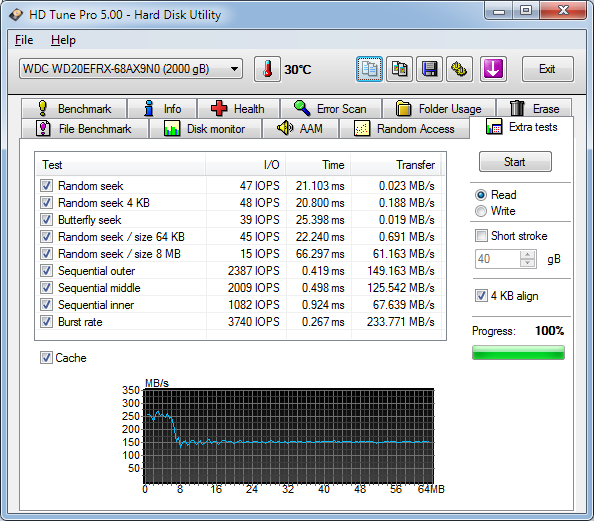Enable the Short stroke checkbox
The width and height of the screenshot is (594, 521).
pyautogui.click(x=481, y=236)
